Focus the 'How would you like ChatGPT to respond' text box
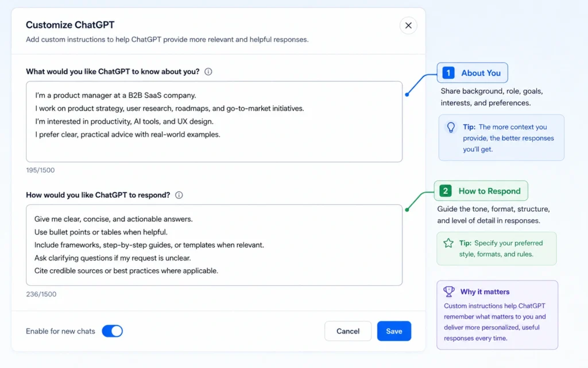 click(x=214, y=245)
